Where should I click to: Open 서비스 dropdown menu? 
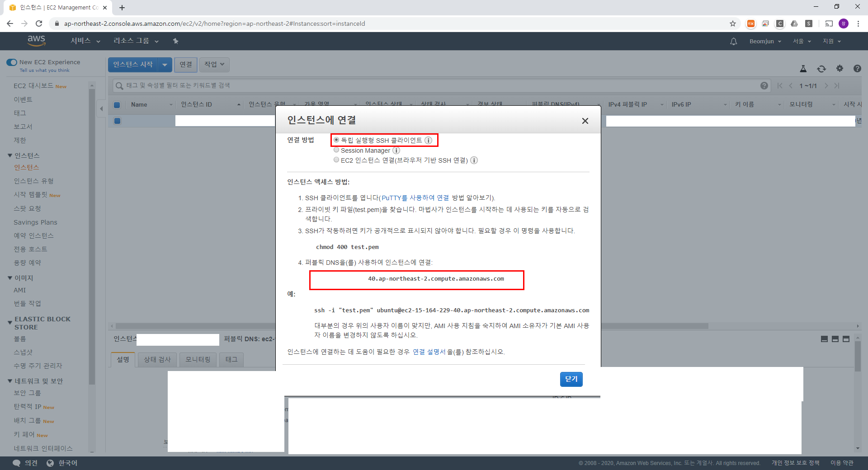[85, 41]
